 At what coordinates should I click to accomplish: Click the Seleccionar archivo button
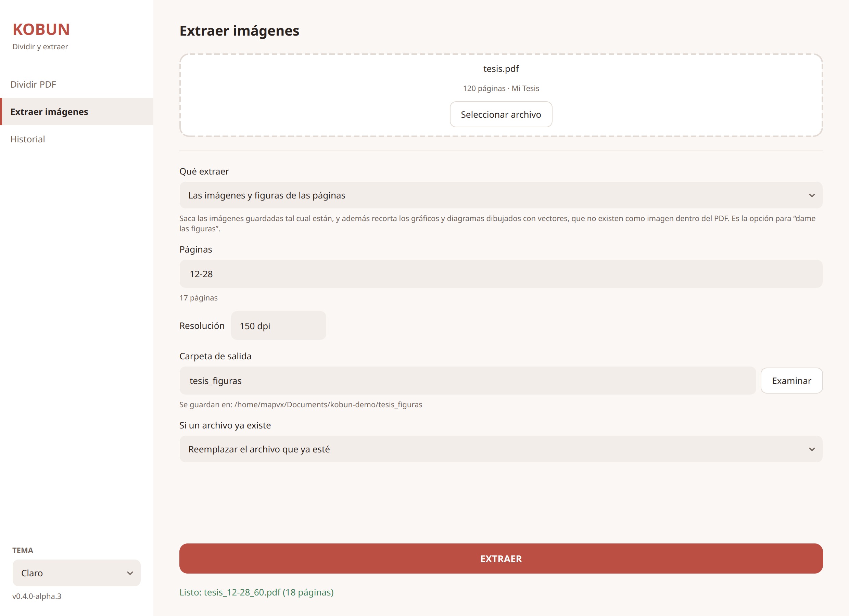(x=501, y=114)
